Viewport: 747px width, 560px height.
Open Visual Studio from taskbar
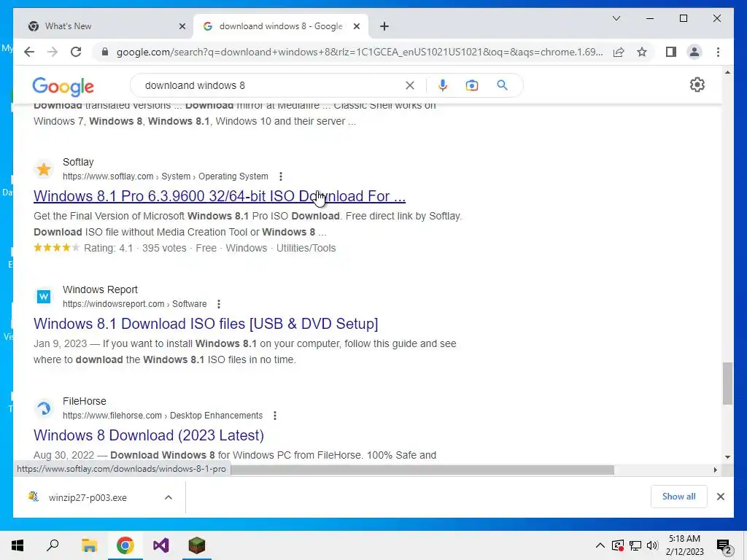click(x=161, y=545)
